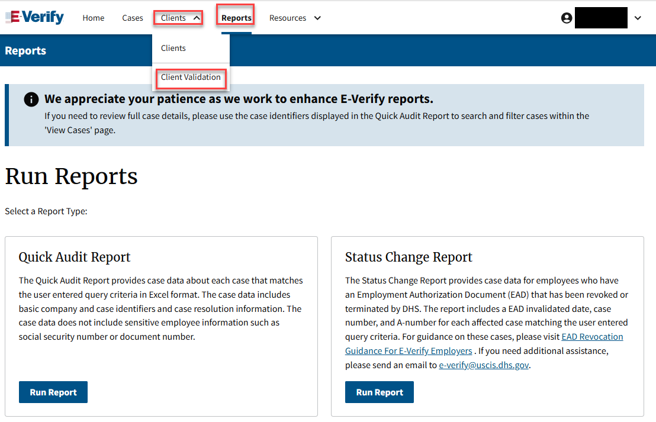This screenshot has height=422, width=656.
Task: Click the Run Reports heading
Action: pyautogui.click(x=71, y=176)
